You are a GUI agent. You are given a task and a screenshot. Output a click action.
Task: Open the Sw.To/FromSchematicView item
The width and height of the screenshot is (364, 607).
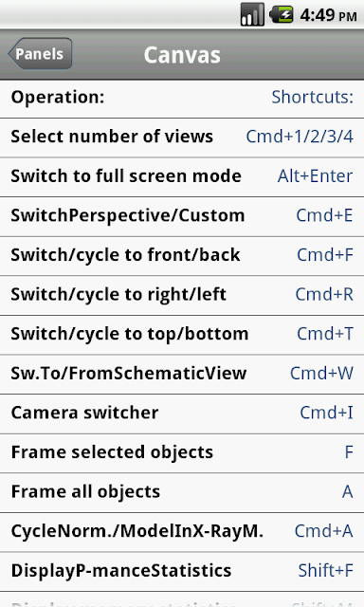(182, 375)
